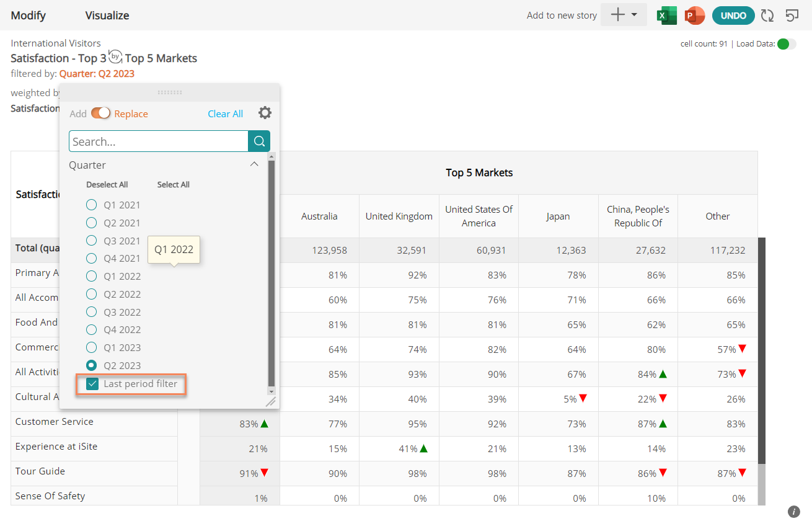Open the Visualize menu
This screenshot has height=521, width=812.
click(x=107, y=15)
